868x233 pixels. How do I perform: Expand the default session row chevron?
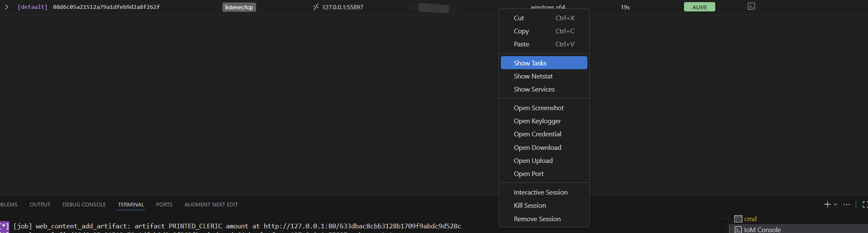[6, 7]
